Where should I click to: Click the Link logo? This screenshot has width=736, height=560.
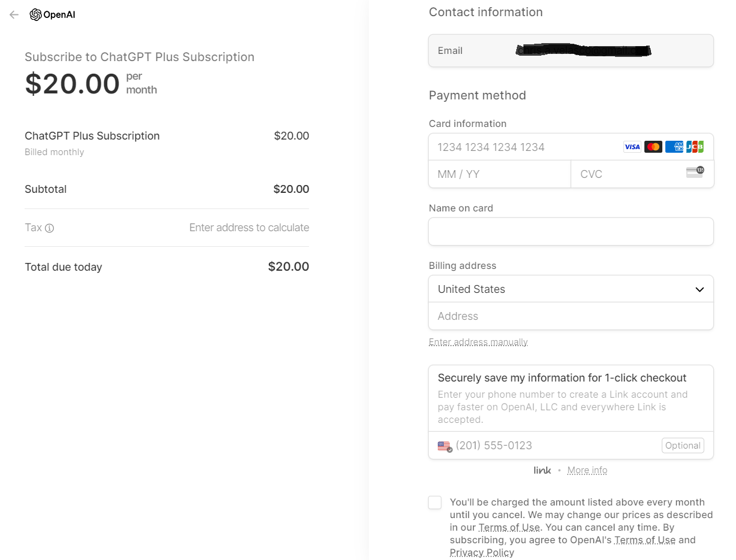coord(542,470)
